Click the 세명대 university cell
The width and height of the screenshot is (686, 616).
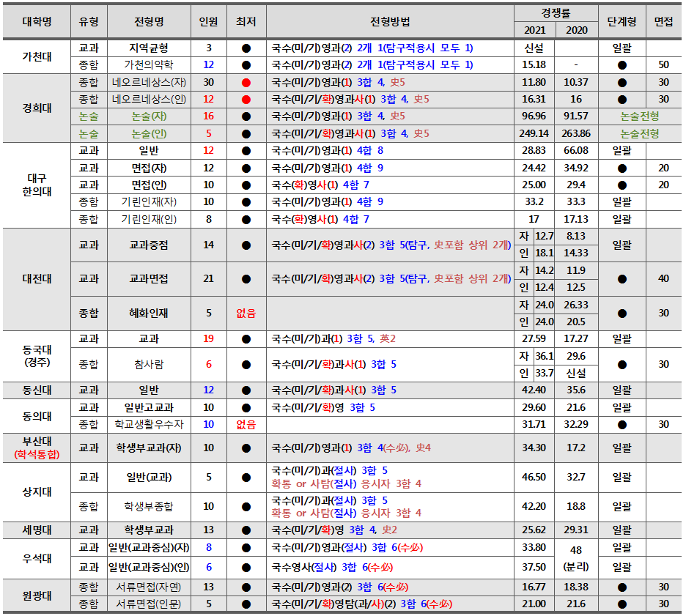click(37, 530)
